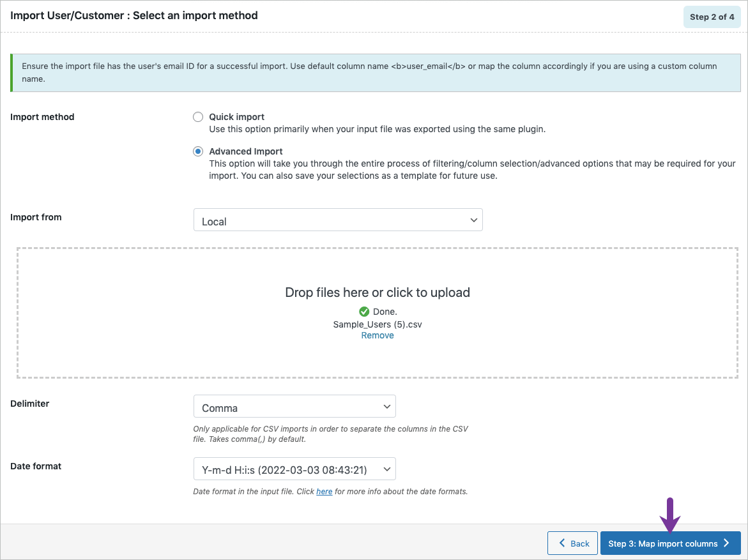The width and height of the screenshot is (748, 560).
Task: Open the Delimiter selection dropdown
Action: click(294, 405)
